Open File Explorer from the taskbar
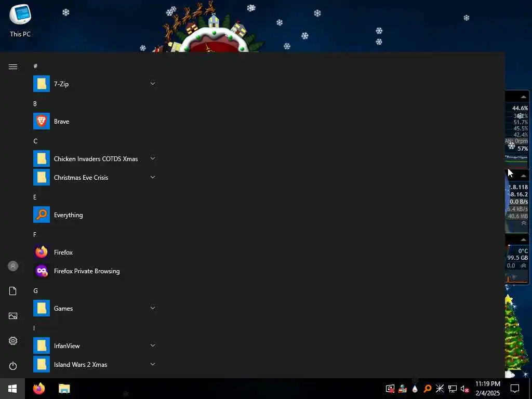This screenshot has width=532, height=399. [x=64, y=389]
